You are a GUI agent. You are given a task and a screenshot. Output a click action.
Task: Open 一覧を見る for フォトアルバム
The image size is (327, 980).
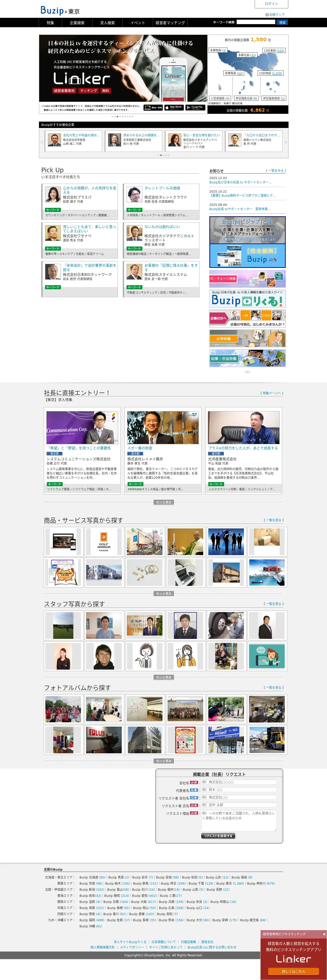(x=273, y=687)
